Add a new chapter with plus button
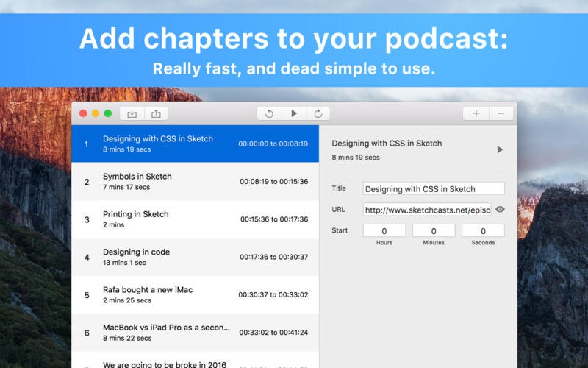This screenshot has height=368, width=588. (476, 113)
